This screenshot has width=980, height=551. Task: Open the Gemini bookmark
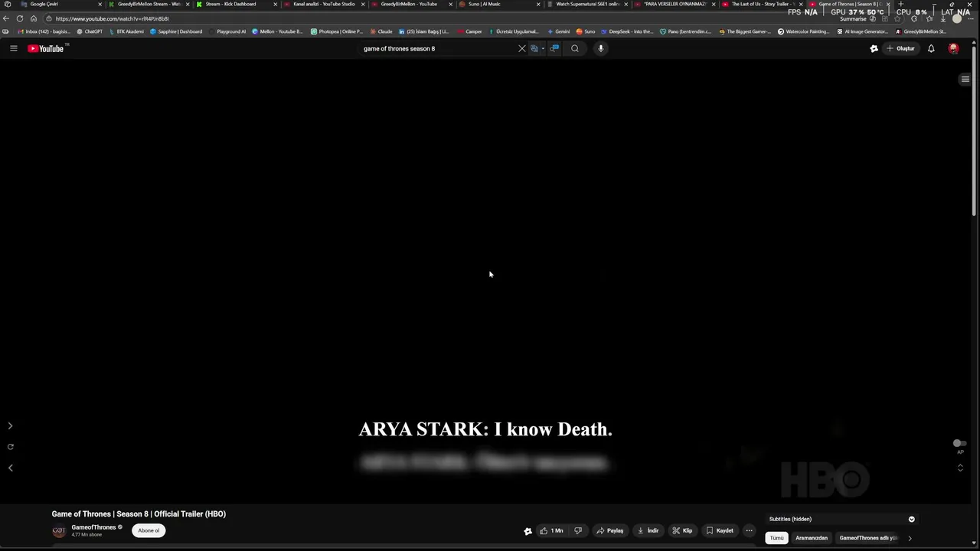tap(559, 31)
